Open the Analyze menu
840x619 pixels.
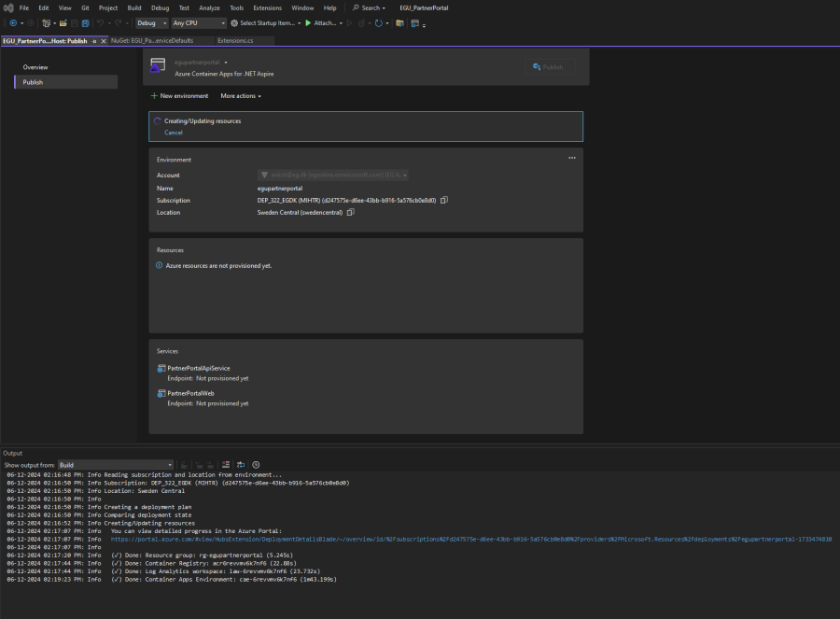[209, 8]
